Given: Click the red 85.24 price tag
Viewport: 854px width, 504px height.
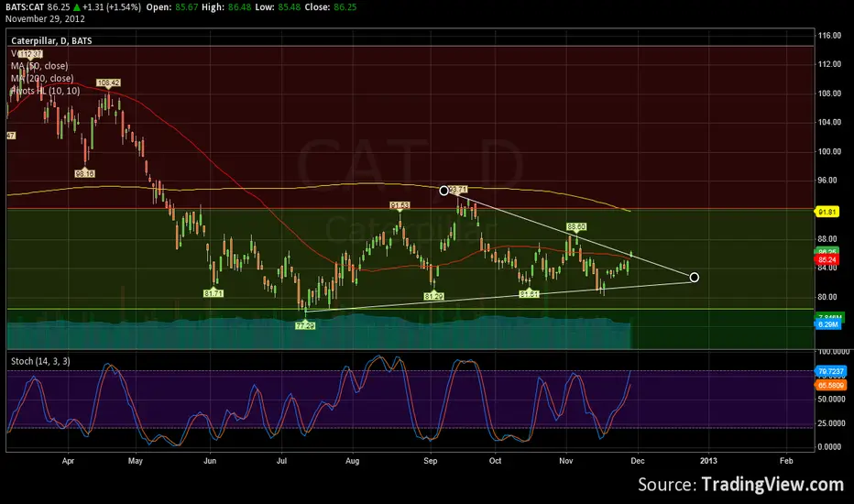Looking at the screenshot, I should (827, 260).
